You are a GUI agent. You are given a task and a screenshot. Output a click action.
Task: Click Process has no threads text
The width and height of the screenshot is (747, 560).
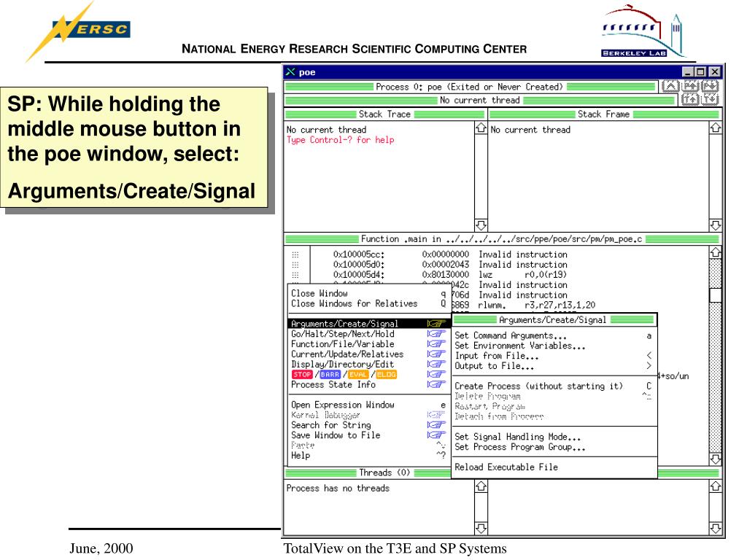click(338, 488)
